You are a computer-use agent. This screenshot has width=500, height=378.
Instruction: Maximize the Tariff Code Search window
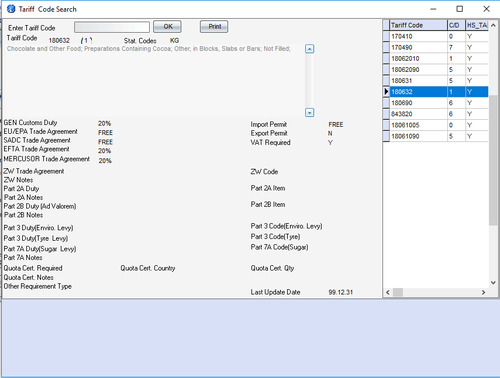(460, 9)
